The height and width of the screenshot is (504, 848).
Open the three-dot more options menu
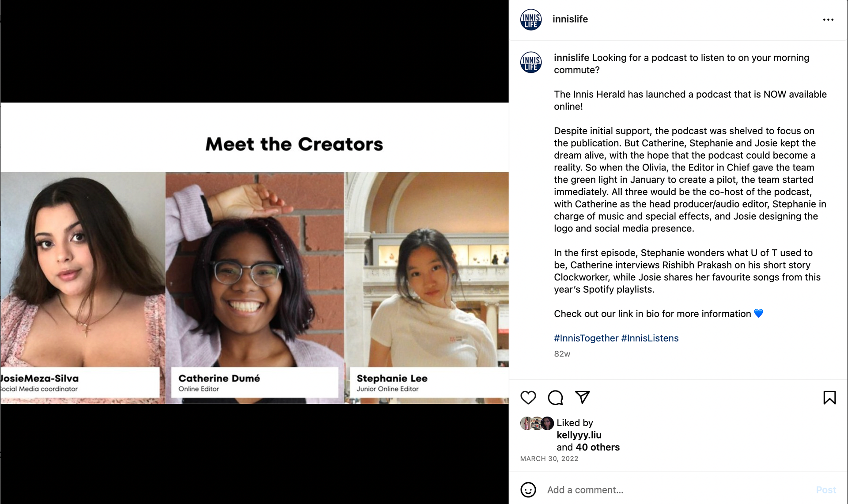[828, 19]
